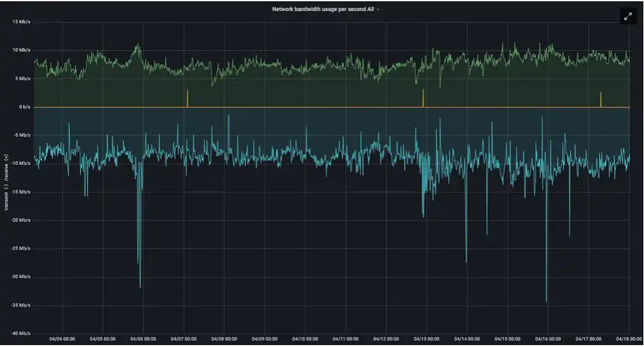
Task: Click the '10 Mb/s' y-axis label
Action: click(x=21, y=50)
